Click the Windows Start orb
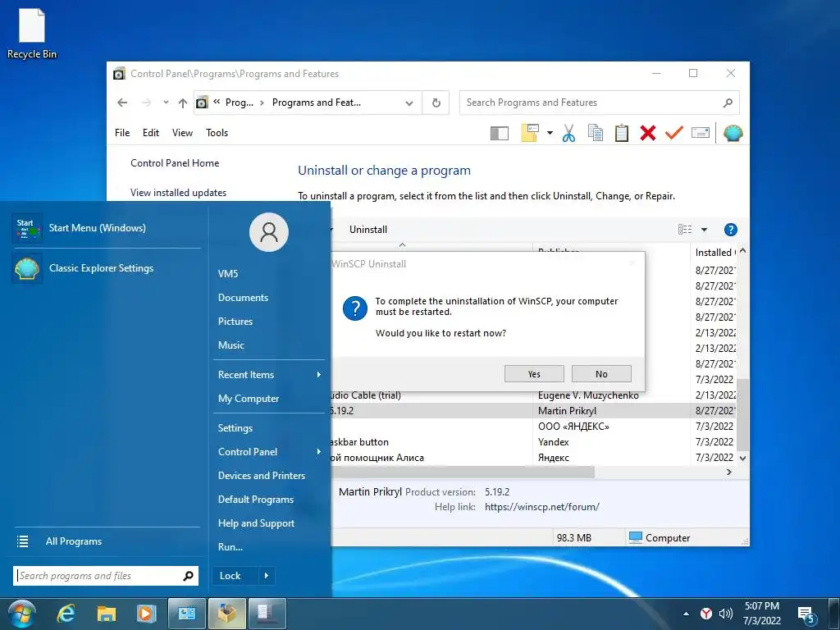 tap(22, 614)
